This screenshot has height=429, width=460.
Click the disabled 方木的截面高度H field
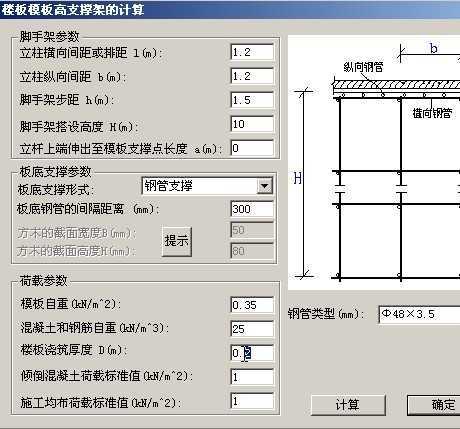252,251
